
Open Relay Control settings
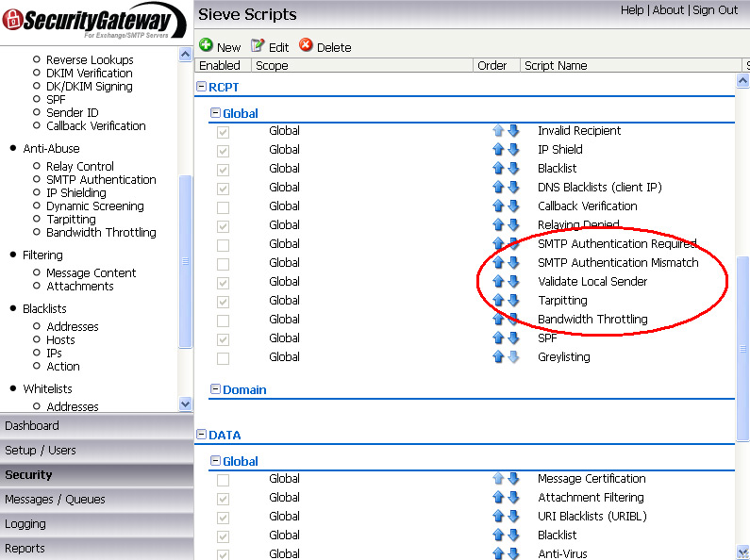coord(80,166)
